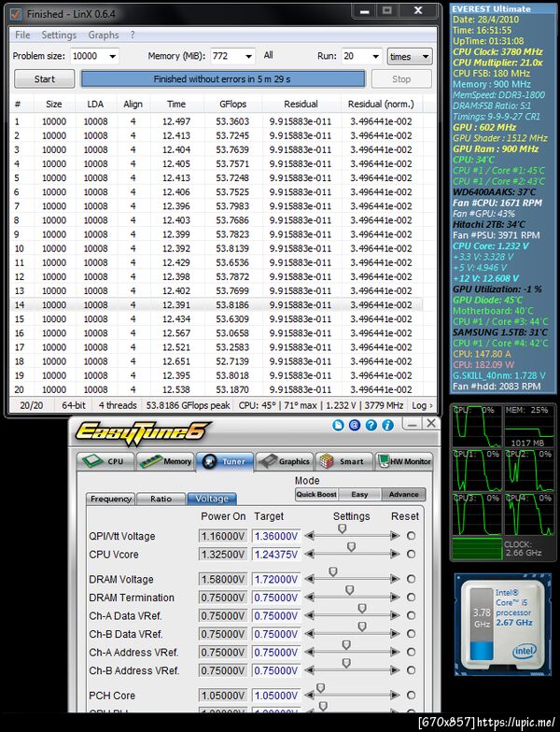Open the Ratio sub-tab
The width and height of the screenshot is (560, 732).
(161, 499)
